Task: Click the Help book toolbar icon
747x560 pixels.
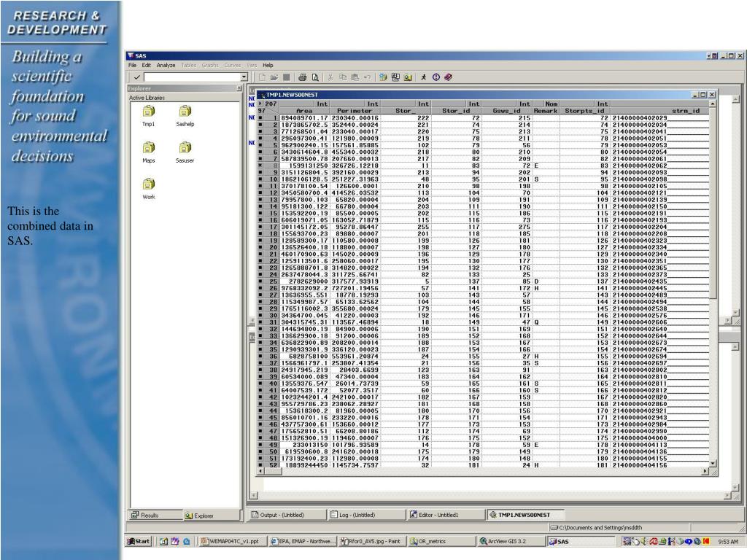Action: click(448, 77)
